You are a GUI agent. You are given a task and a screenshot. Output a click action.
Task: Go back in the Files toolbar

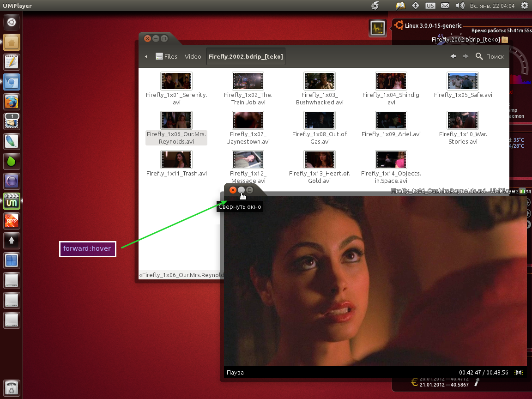coord(453,56)
